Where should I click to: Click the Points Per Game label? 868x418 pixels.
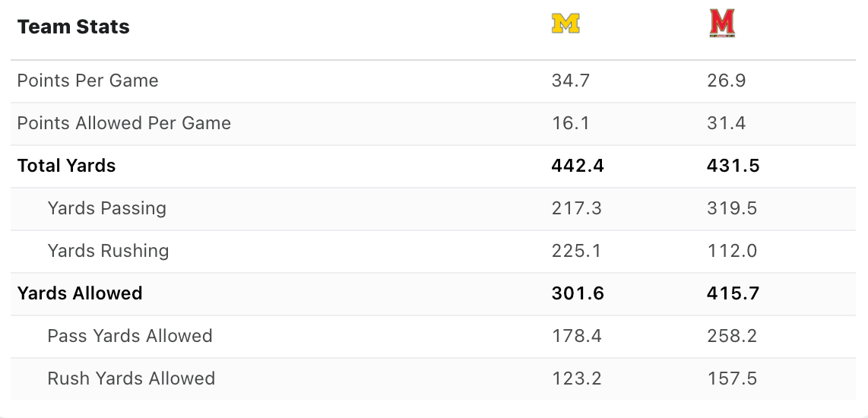coord(87,81)
